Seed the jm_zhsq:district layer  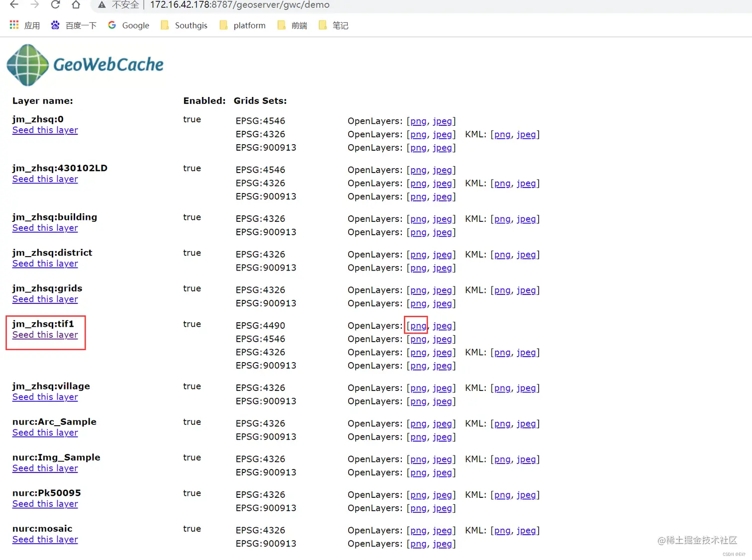45,264
